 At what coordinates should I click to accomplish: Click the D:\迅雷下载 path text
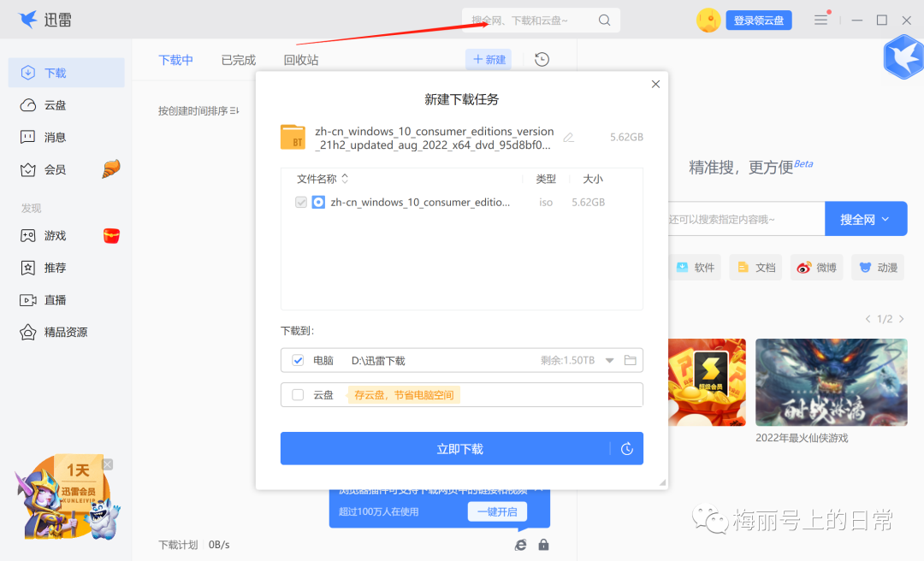coord(378,361)
